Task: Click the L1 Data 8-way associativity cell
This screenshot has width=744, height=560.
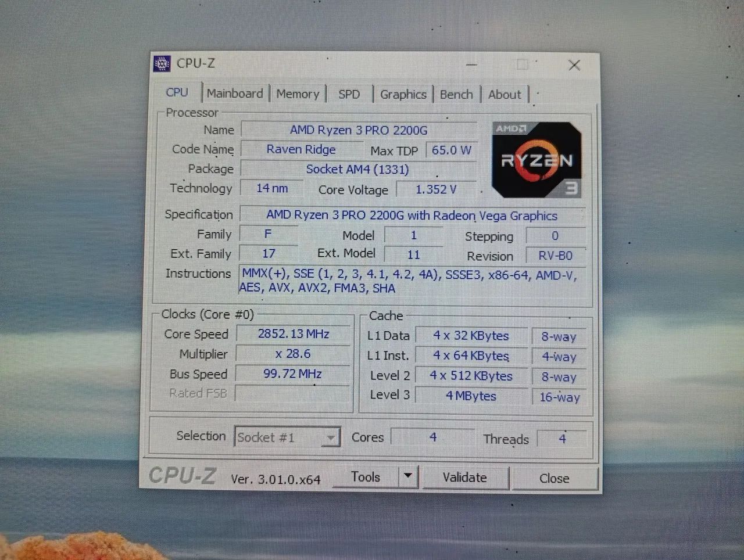Action: click(x=559, y=337)
